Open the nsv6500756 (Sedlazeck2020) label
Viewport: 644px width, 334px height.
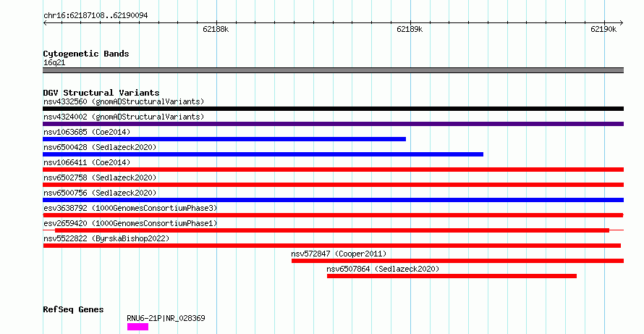100,193
